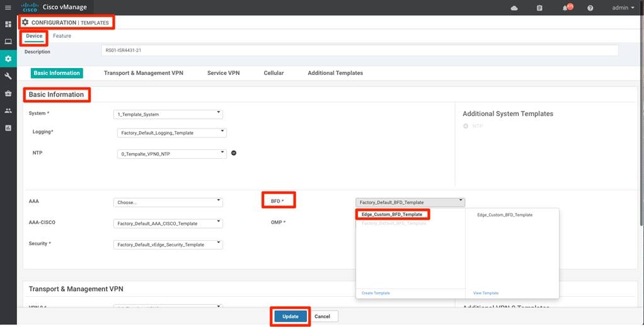Open the help question mark icon
644x327 pixels.
[590, 8]
